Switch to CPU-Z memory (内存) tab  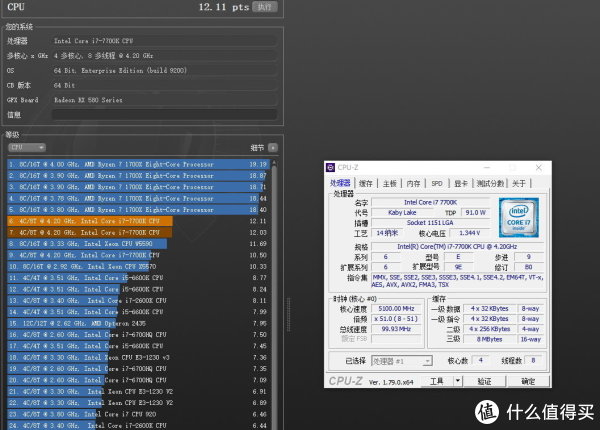[413, 184]
